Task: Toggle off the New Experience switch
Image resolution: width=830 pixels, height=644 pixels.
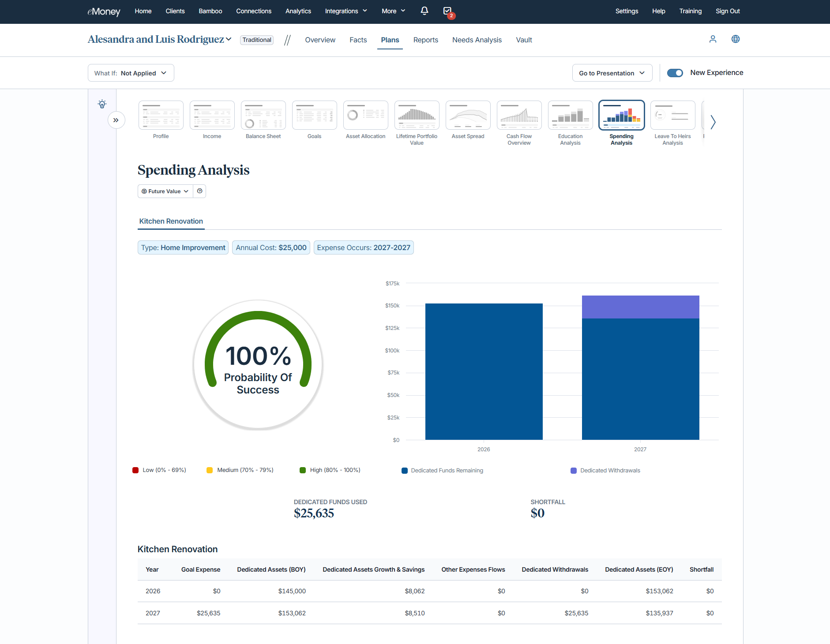Action: point(675,73)
